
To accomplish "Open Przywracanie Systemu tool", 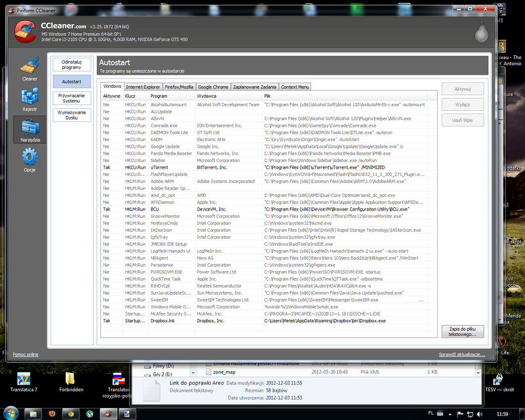I will (72, 98).
